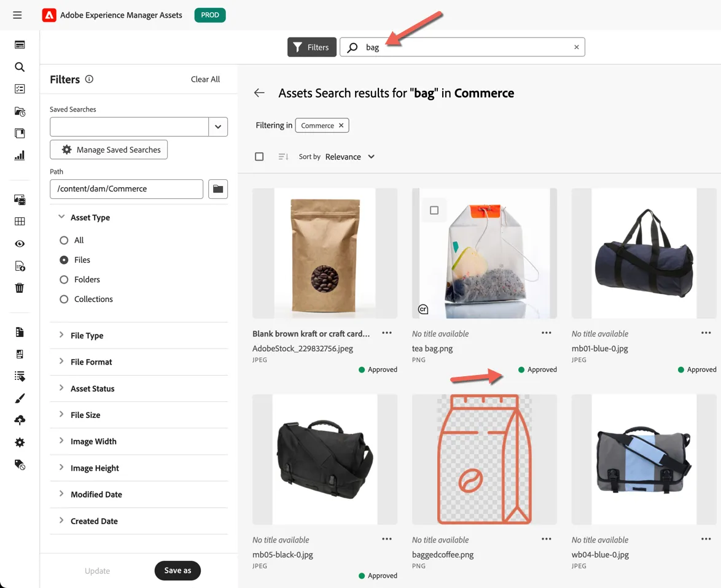721x588 pixels.
Task: Open the bar chart insights icon
Action: tap(19, 155)
